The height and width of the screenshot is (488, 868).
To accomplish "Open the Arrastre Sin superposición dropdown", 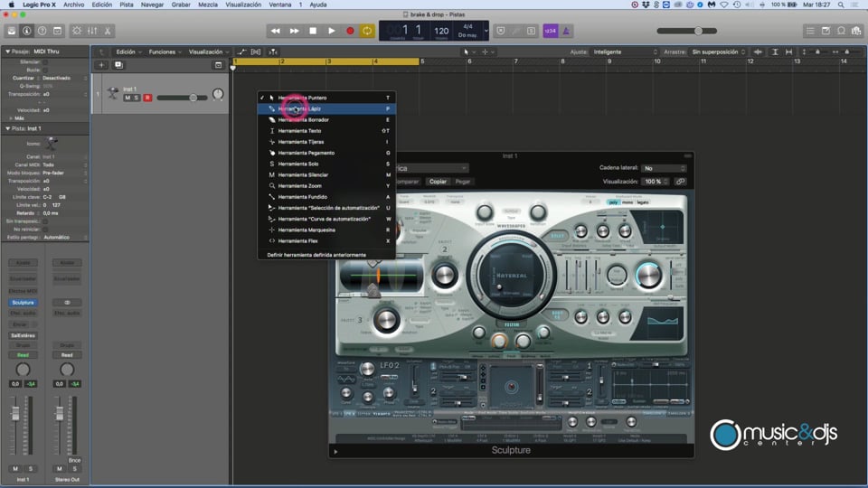I will coord(719,52).
